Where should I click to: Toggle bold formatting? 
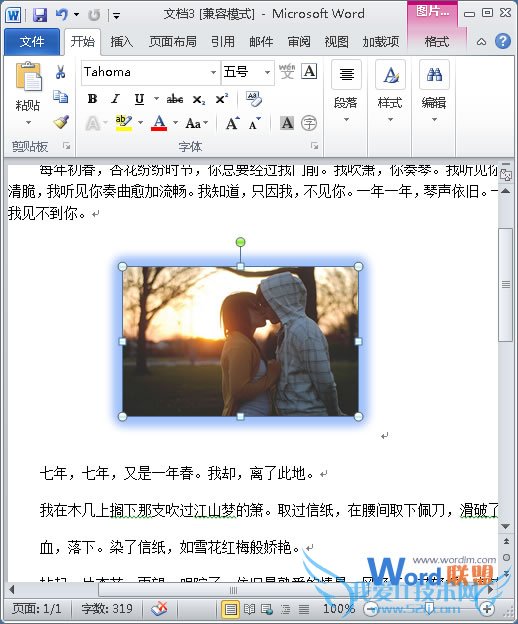pos(92,99)
